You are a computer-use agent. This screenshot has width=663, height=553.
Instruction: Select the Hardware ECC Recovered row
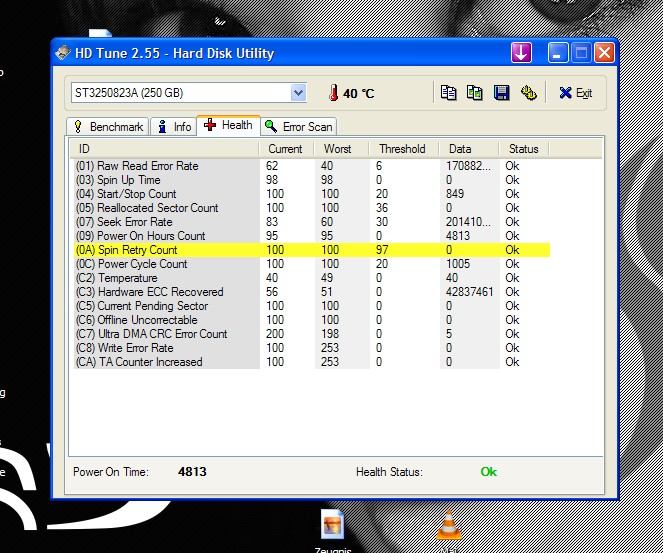(312, 291)
